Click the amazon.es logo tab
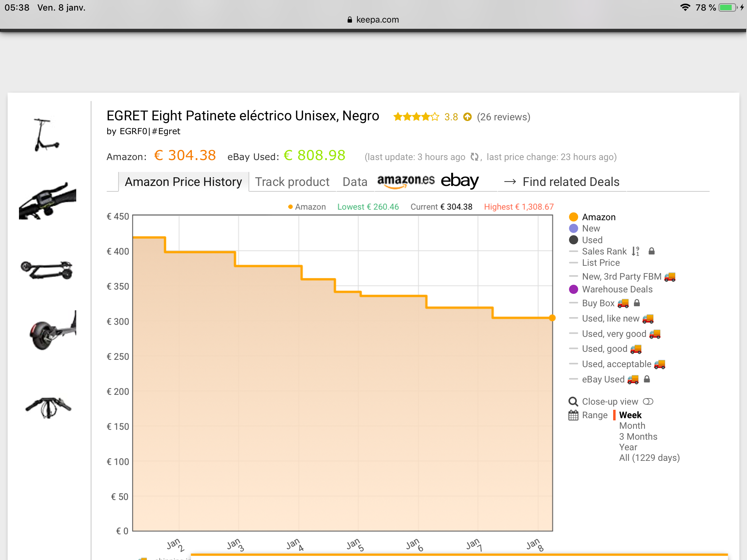Image resolution: width=747 pixels, height=560 pixels. point(406,181)
